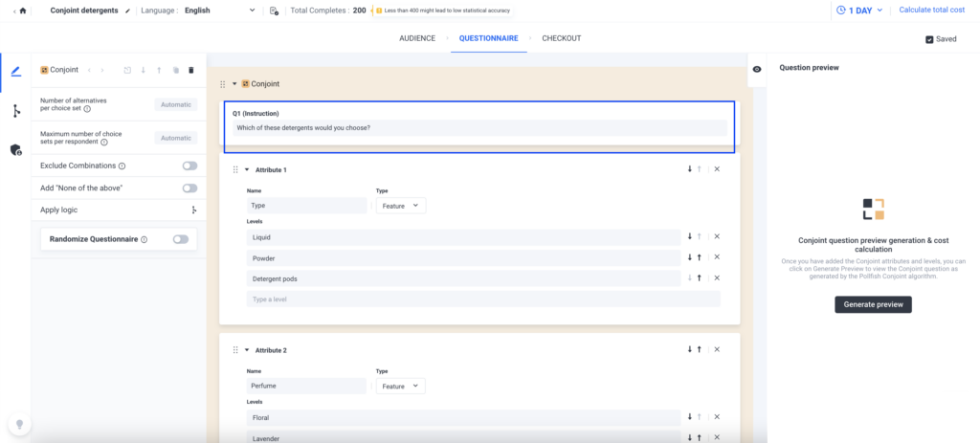980x443 pixels.
Task: Click the Conjoint detergents survey title
Action: (x=84, y=11)
